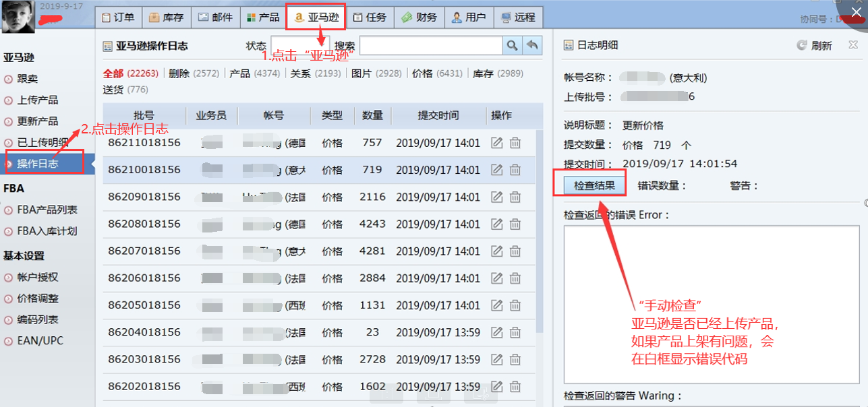Filter logs by 全部 (22263)
This screenshot has width=868, height=407.
point(131,73)
